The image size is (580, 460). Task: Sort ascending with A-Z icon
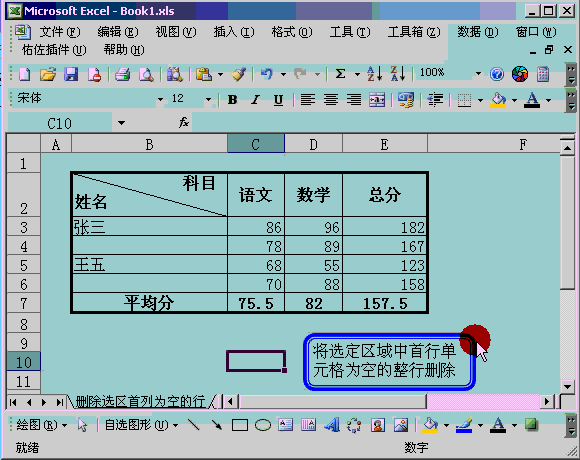[x=375, y=74]
